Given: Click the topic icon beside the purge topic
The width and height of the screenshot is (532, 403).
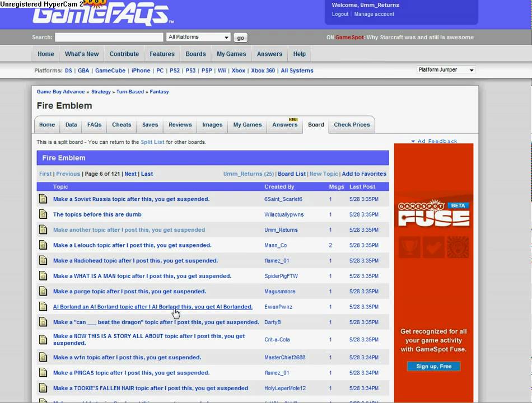Looking at the screenshot, I should (43, 291).
